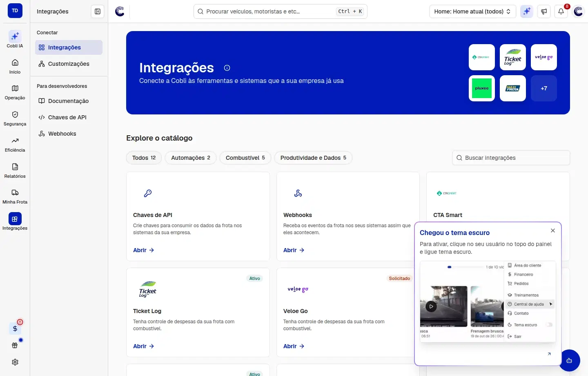Open the Segurança section
Image resolution: width=588 pixels, height=376 pixels.
(x=15, y=118)
